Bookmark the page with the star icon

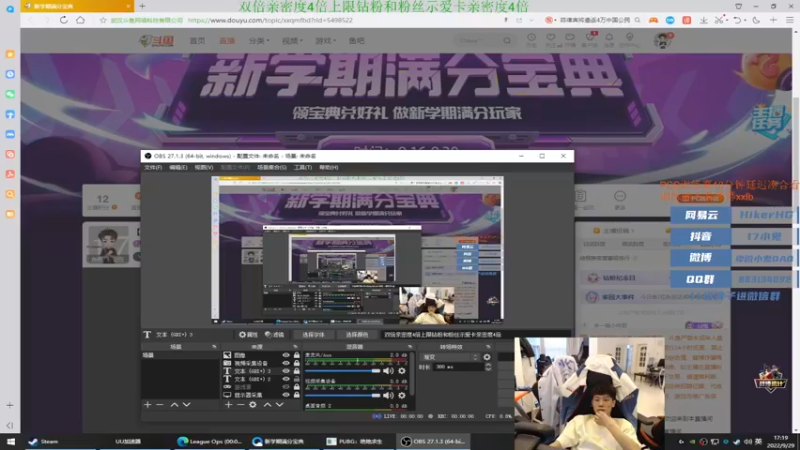[x=103, y=20]
